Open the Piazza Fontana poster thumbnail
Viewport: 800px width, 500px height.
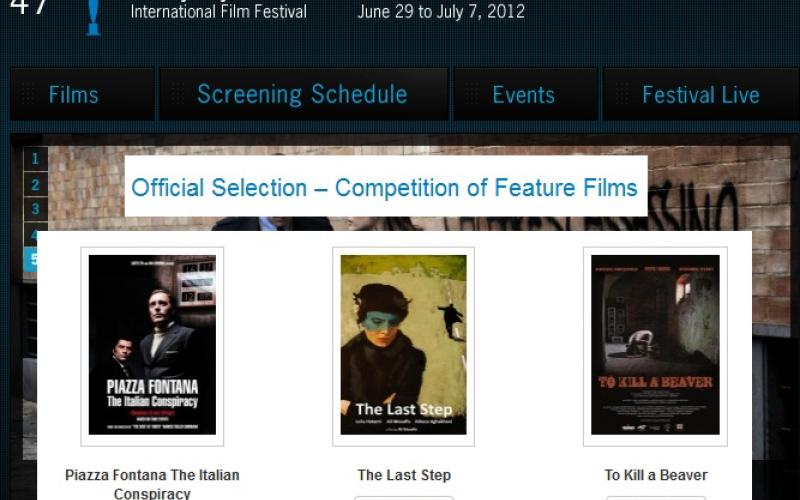(x=152, y=346)
